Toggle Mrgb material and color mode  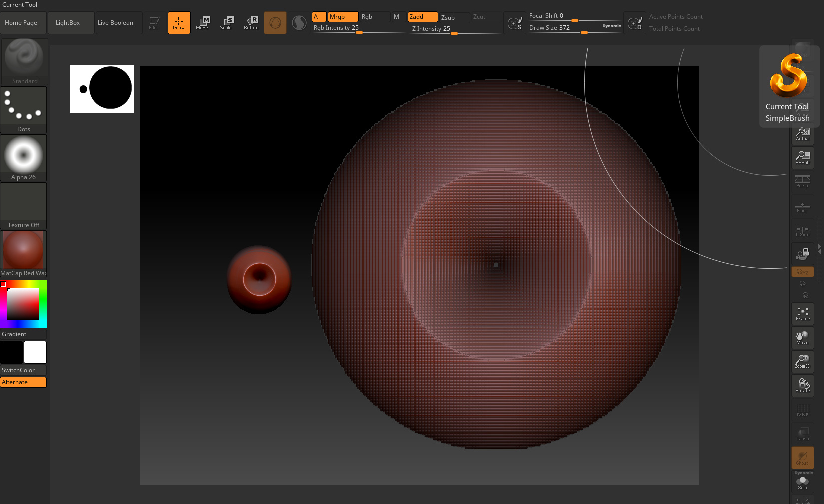pyautogui.click(x=343, y=17)
